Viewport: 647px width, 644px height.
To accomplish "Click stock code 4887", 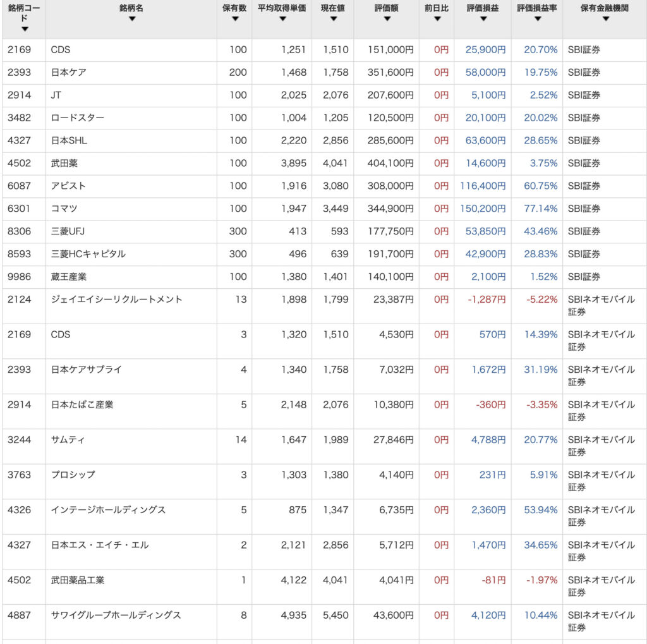I will coord(19,615).
